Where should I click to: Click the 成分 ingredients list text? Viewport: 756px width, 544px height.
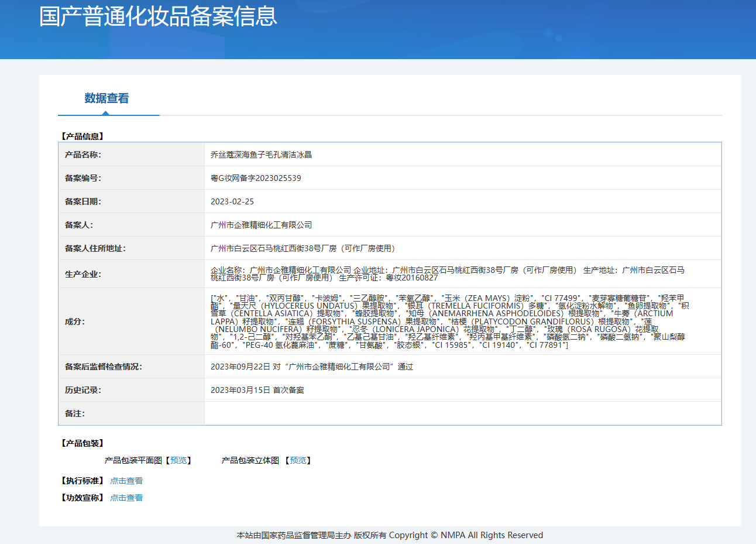coord(448,321)
